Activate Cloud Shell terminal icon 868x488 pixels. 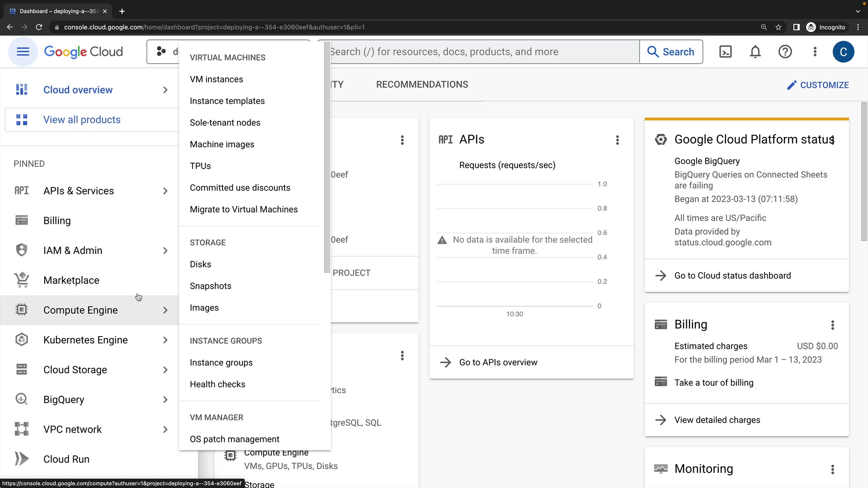tap(725, 52)
